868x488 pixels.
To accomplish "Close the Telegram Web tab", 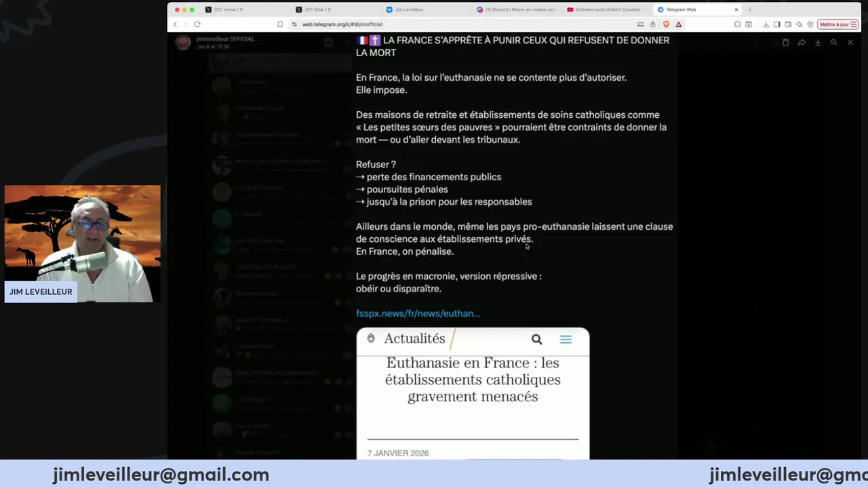I will (x=736, y=9).
